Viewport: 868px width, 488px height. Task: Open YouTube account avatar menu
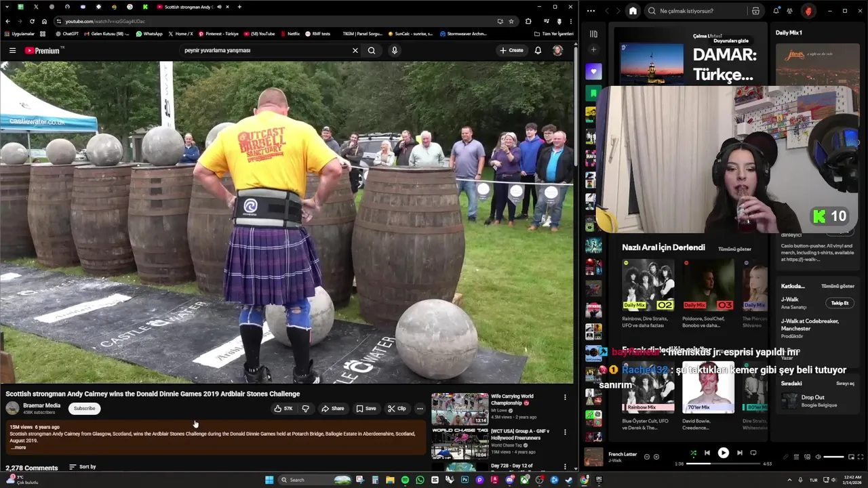557,50
